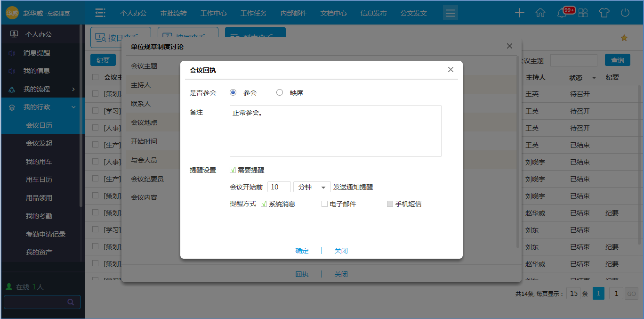This screenshot has height=319, width=644.
Task: Click the hamburger menu icon beside 个人办公
Action: click(100, 13)
